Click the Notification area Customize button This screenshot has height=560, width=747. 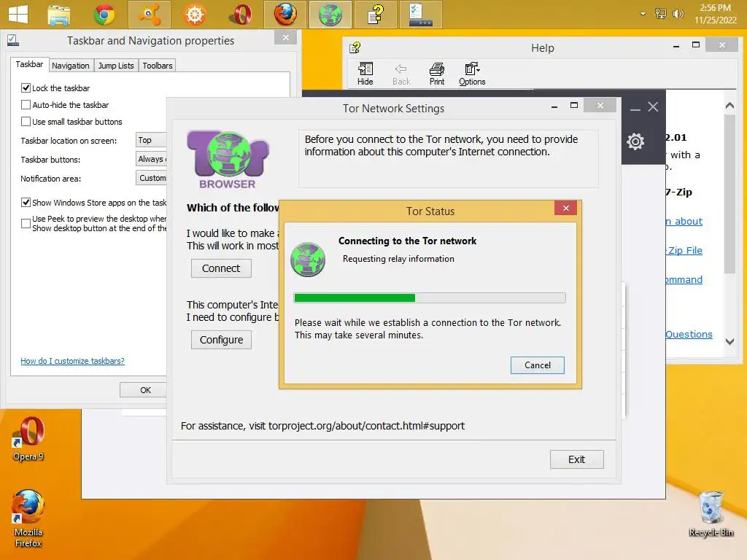point(151,178)
